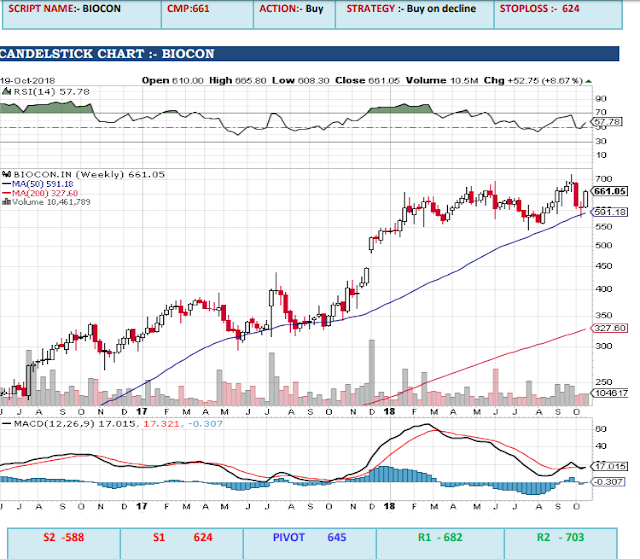Click the High 665.80 value
This screenshot has height=559, width=640.
238,81
